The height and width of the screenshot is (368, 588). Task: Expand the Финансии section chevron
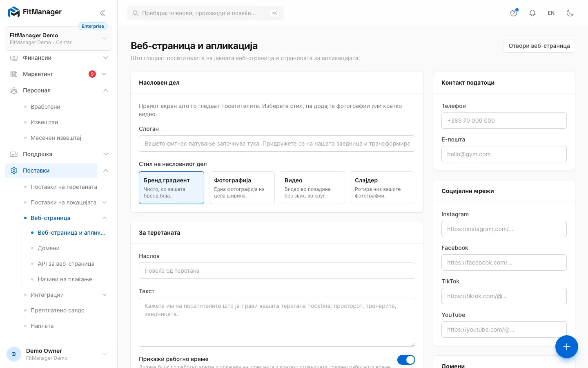click(106, 58)
